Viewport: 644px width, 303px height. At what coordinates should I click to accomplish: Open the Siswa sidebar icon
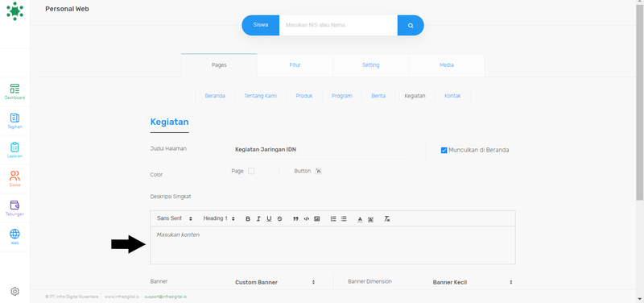(14, 179)
